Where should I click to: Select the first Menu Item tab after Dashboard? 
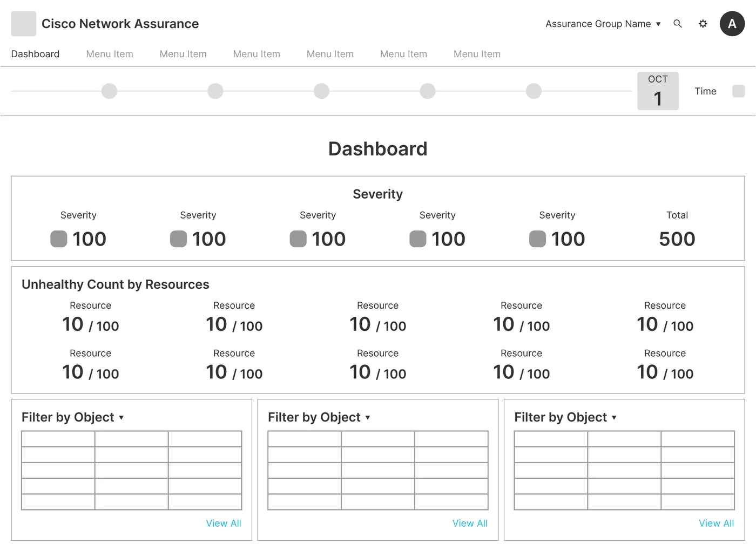(x=110, y=54)
